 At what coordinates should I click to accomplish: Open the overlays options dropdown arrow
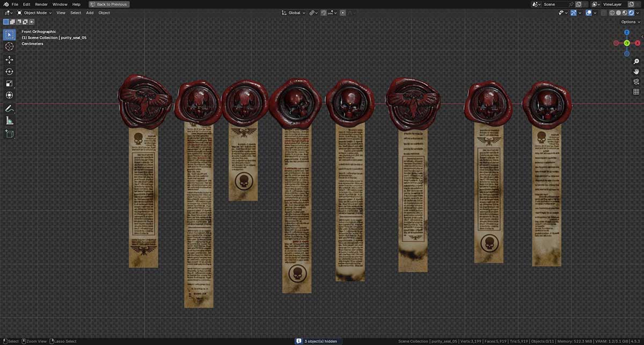click(595, 13)
